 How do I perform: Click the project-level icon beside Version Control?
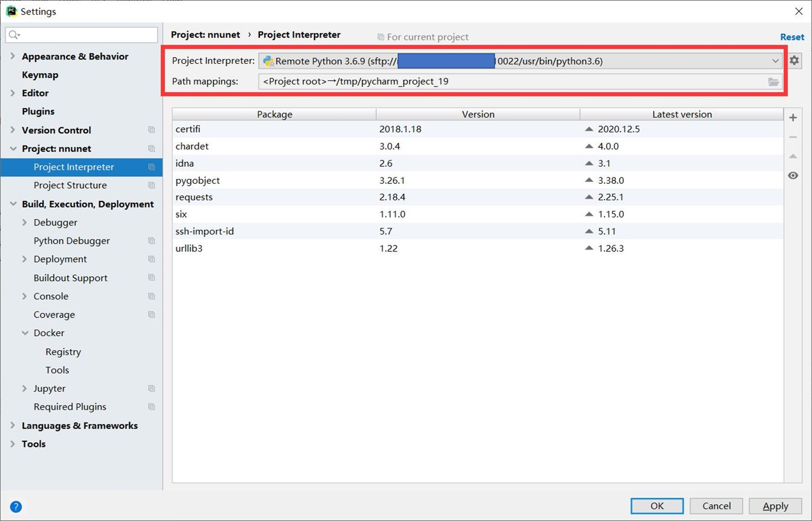click(x=151, y=130)
